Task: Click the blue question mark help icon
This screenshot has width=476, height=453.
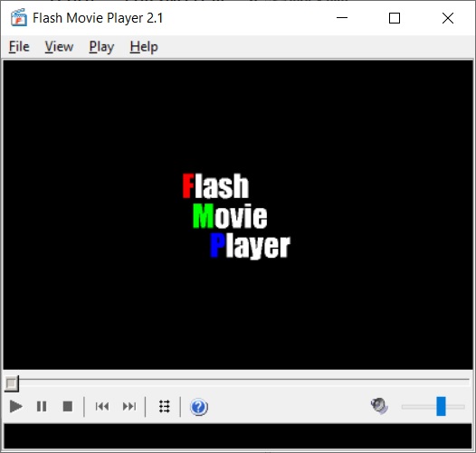Action: tap(199, 407)
